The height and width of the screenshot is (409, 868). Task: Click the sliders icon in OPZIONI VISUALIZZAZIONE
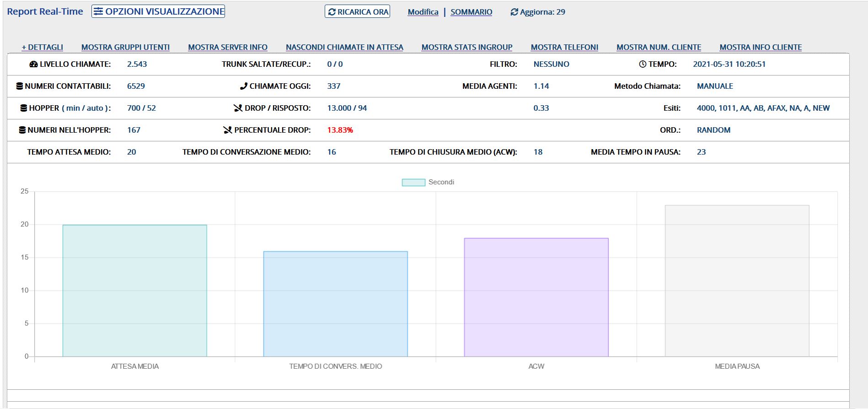tap(98, 11)
